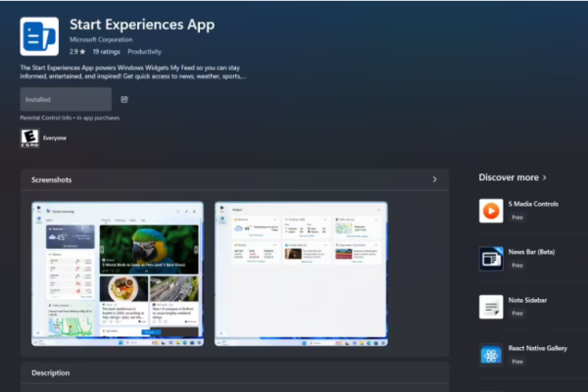Click the share icon next to Installed
This screenshot has height=392, width=588.
124,99
